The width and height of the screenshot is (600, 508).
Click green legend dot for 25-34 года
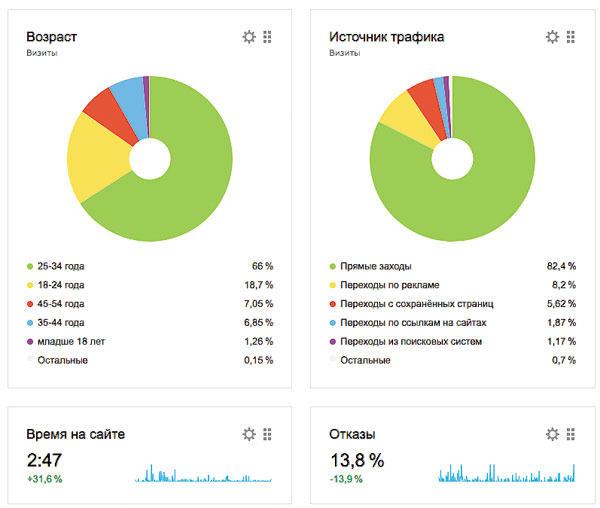30,266
